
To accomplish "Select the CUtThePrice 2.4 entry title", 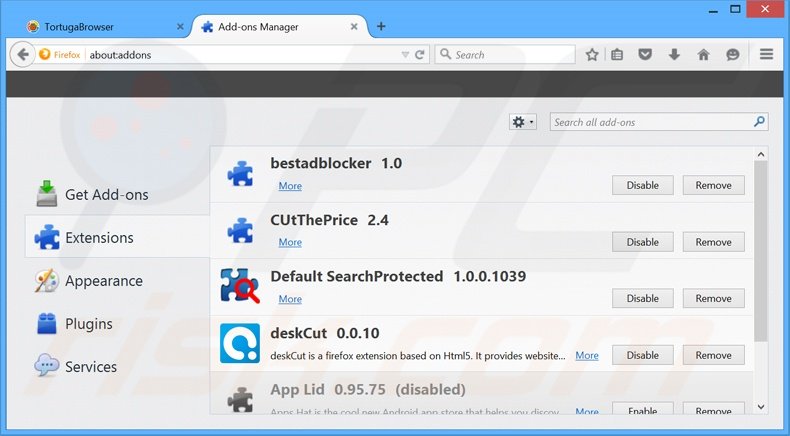I will pyautogui.click(x=330, y=220).
